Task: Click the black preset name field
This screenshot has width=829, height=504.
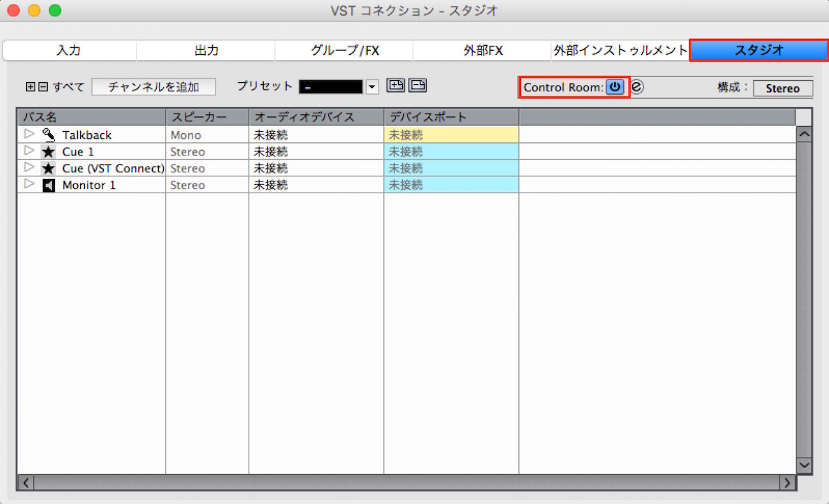Action: click(330, 87)
